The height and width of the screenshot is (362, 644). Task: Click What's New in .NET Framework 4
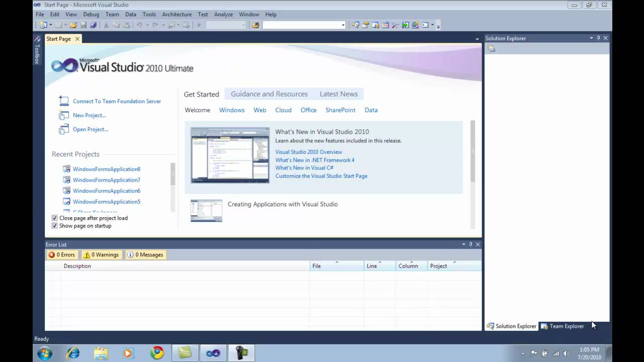pos(314,160)
